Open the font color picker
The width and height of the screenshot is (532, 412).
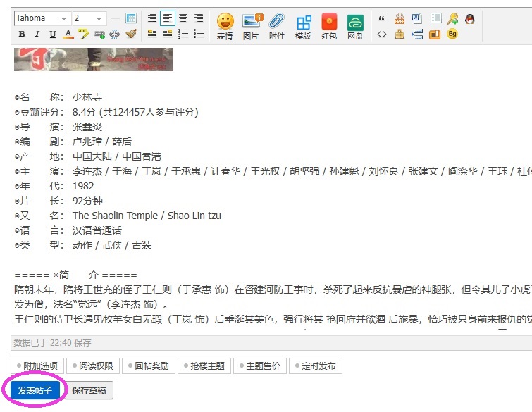tap(68, 34)
